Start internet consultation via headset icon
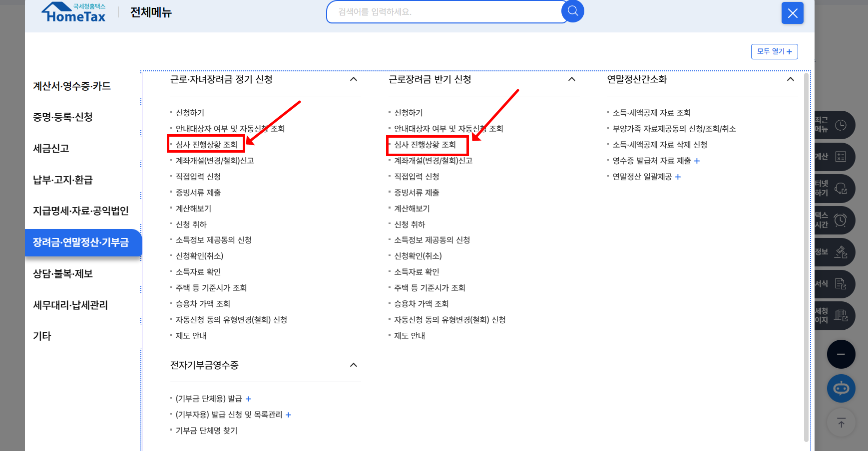868x451 pixels. (x=841, y=189)
